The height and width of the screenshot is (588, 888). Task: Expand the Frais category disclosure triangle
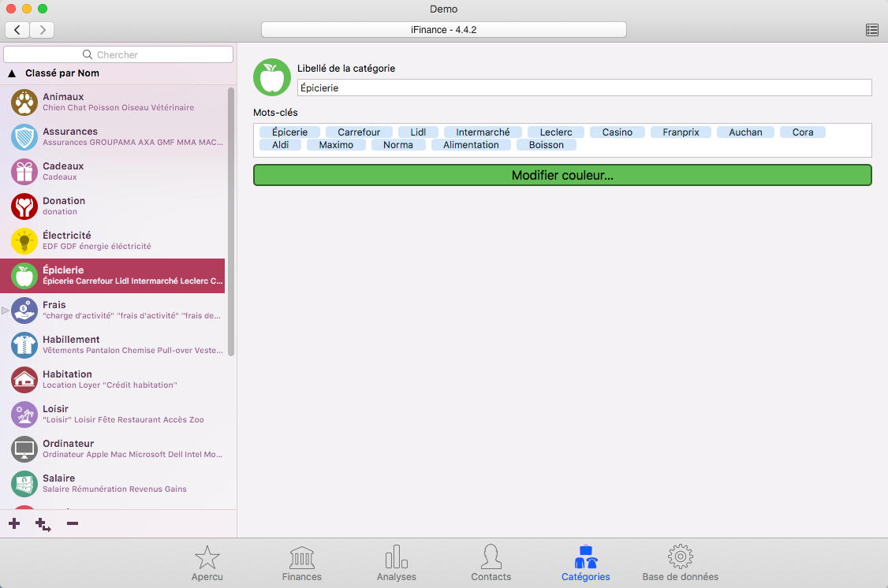(x=5, y=310)
